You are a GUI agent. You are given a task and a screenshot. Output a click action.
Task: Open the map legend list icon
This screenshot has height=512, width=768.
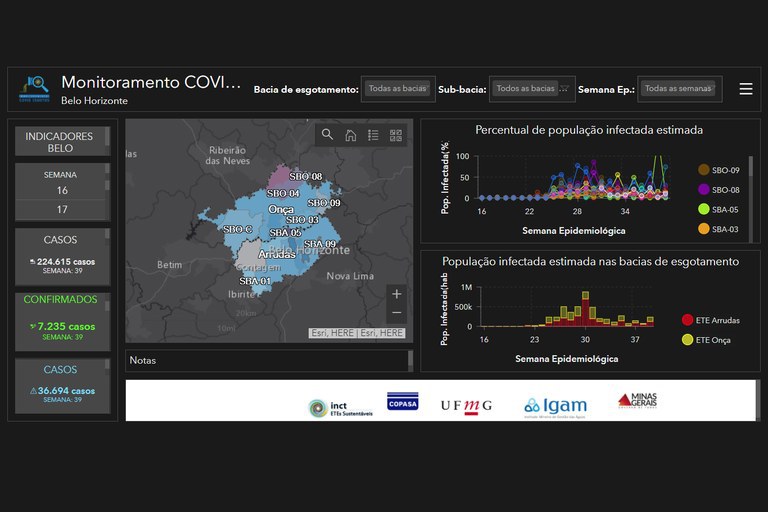pyautogui.click(x=373, y=135)
